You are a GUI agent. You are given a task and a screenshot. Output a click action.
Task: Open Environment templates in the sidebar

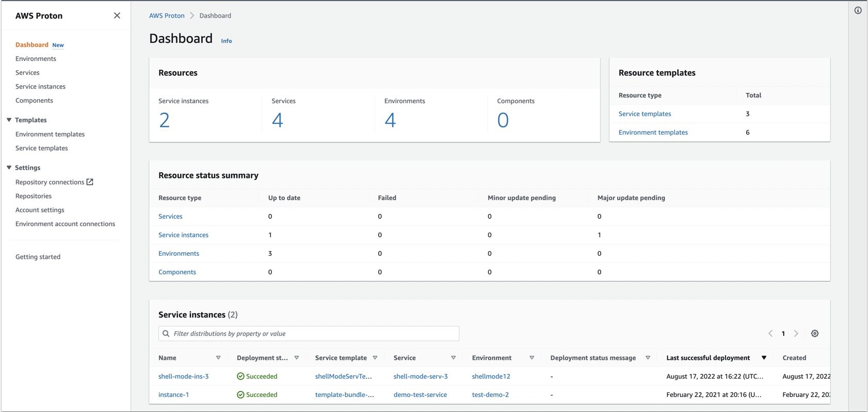coord(50,134)
